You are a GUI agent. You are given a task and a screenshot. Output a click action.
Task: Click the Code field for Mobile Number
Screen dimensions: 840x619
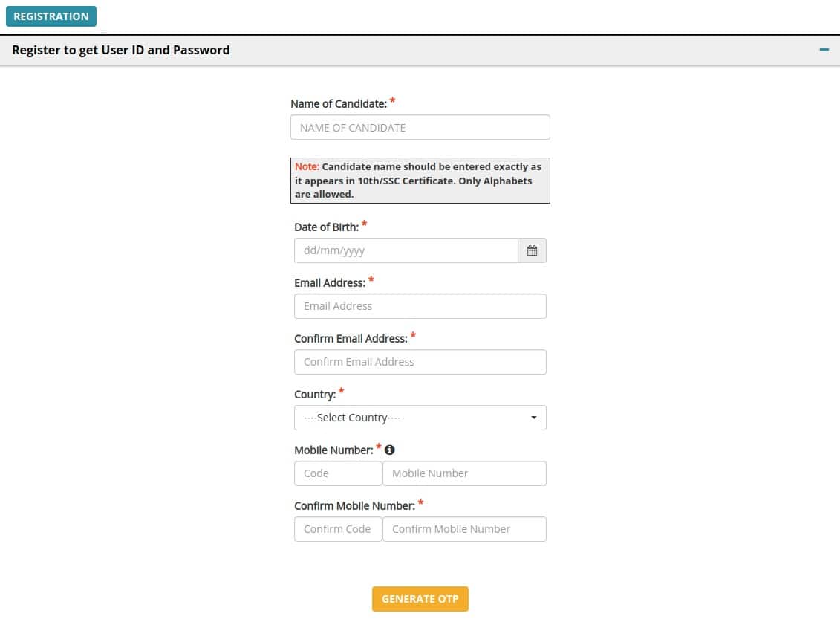click(338, 473)
